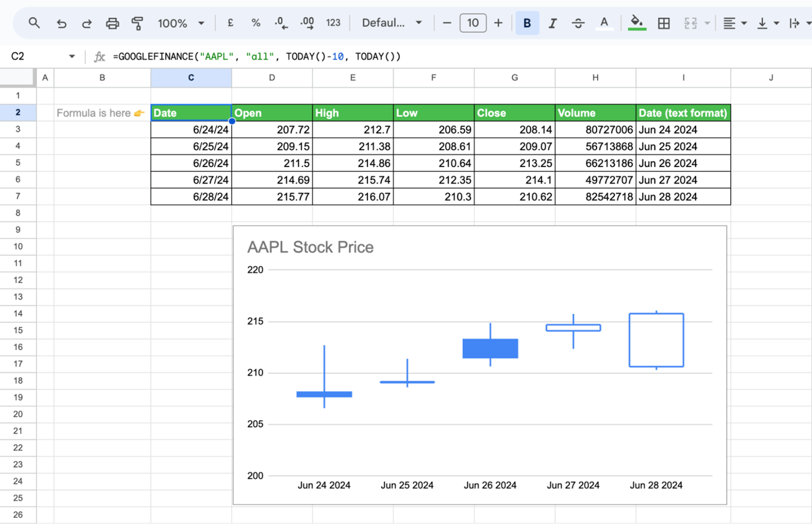The width and height of the screenshot is (812, 524).
Task: Select row 2 header
Action: [18, 113]
